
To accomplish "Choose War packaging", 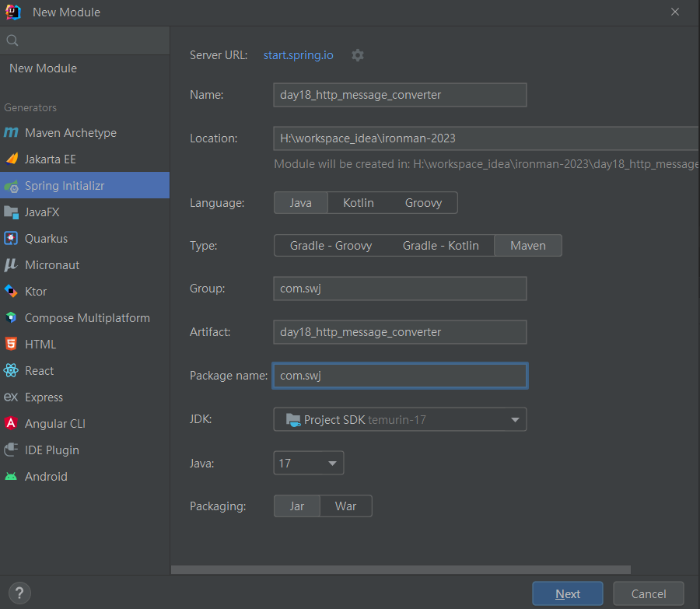I will (x=345, y=506).
